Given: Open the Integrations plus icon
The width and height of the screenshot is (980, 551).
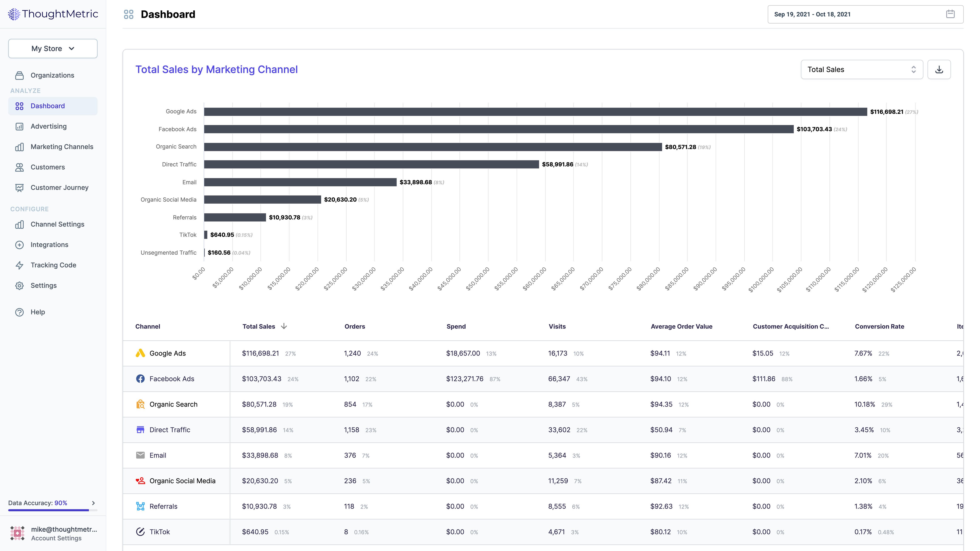Looking at the screenshot, I should coord(19,244).
